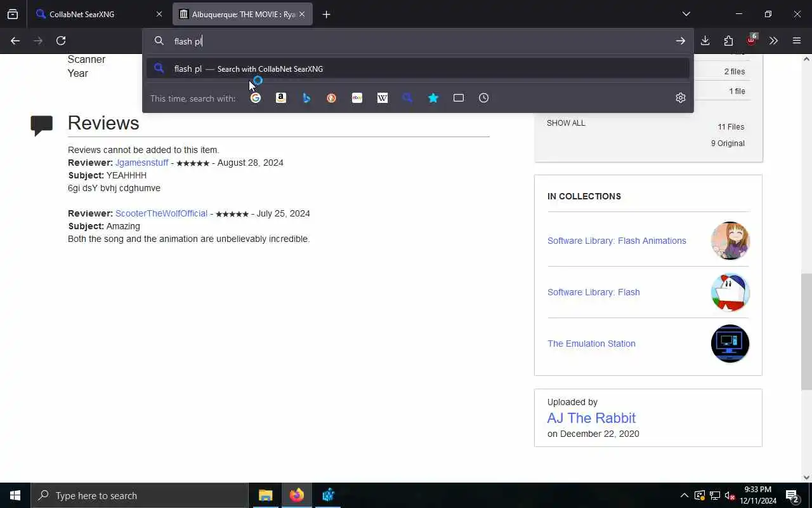The image size is (812, 508).
Task: Show hidden system tray icons
Action: click(684, 495)
